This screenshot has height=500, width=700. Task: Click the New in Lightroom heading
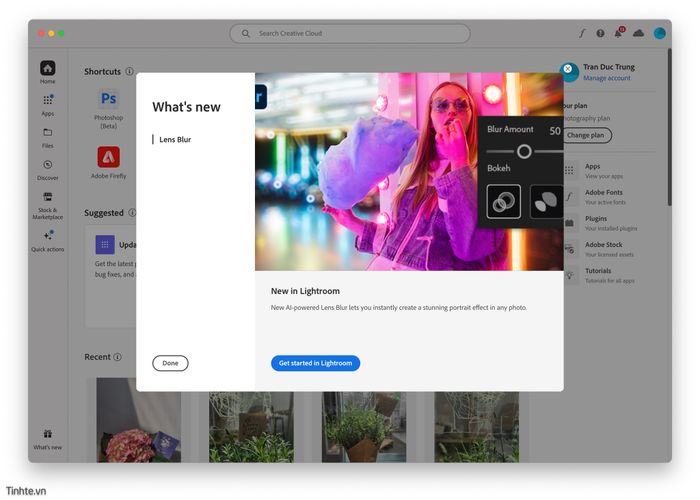click(x=305, y=291)
